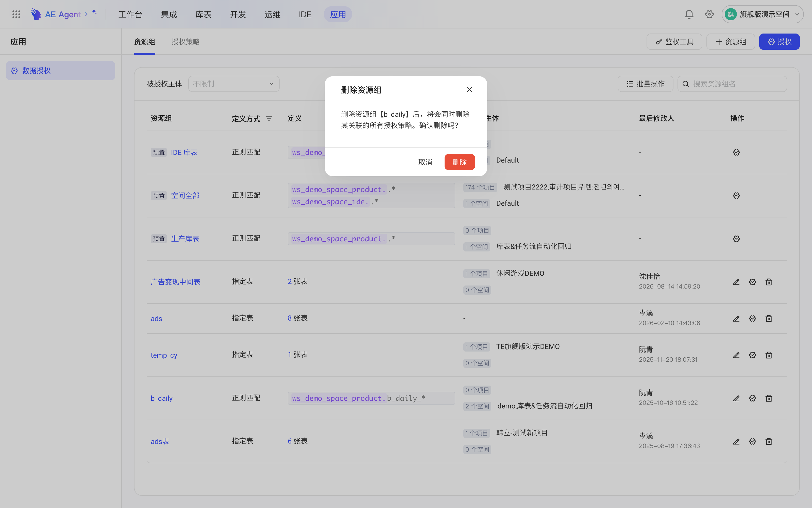Open the notifications bell
The image size is (812, 508).
(x=689, y=14)
